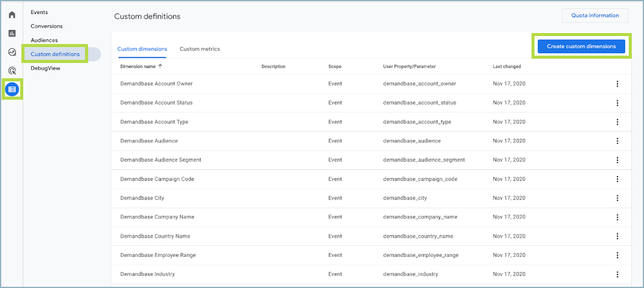Screen dimensions: 644x288
Task: Select the Custom dimensions tab
Action: [142, 49]
